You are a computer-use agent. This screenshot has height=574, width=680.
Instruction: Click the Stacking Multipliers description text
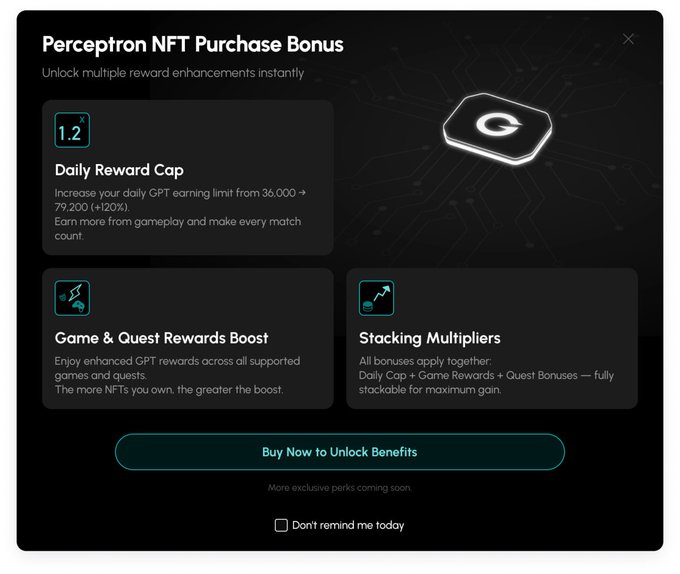pos(486,375)
